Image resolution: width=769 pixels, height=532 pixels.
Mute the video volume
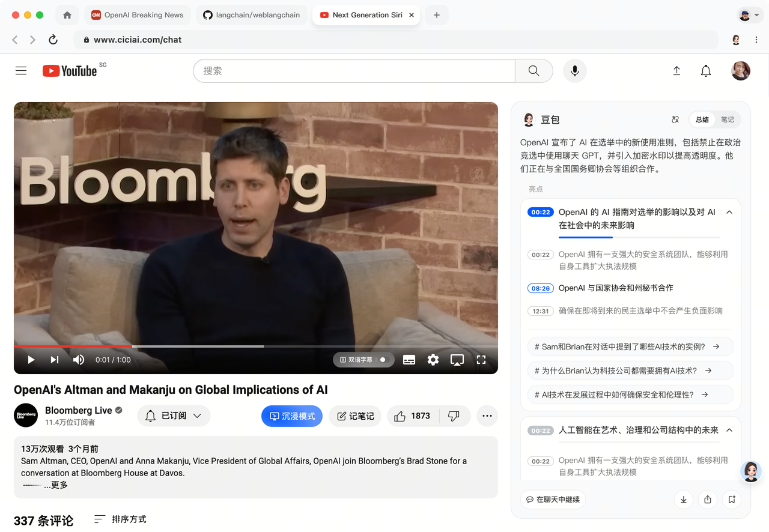[79, 360]
